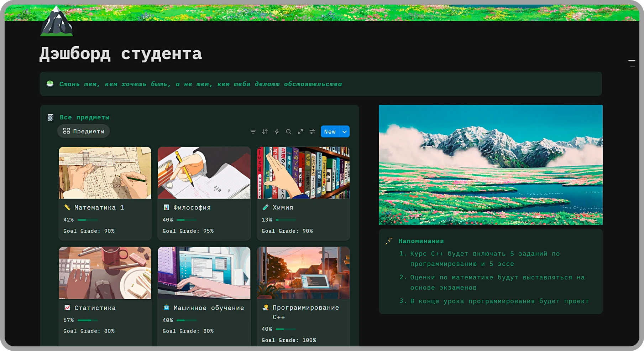Click the lightning bolt automations icon
Screen dimensions: 644x351
coord(277,131)
